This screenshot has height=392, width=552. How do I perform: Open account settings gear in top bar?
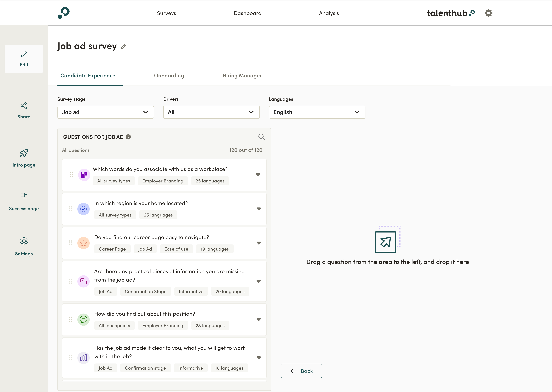tap(488, 13)
